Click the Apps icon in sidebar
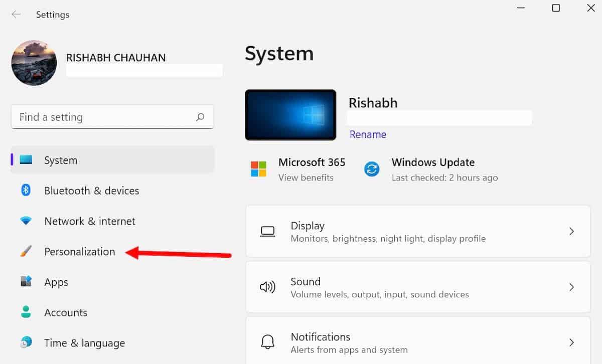 (x=26, y=282)
